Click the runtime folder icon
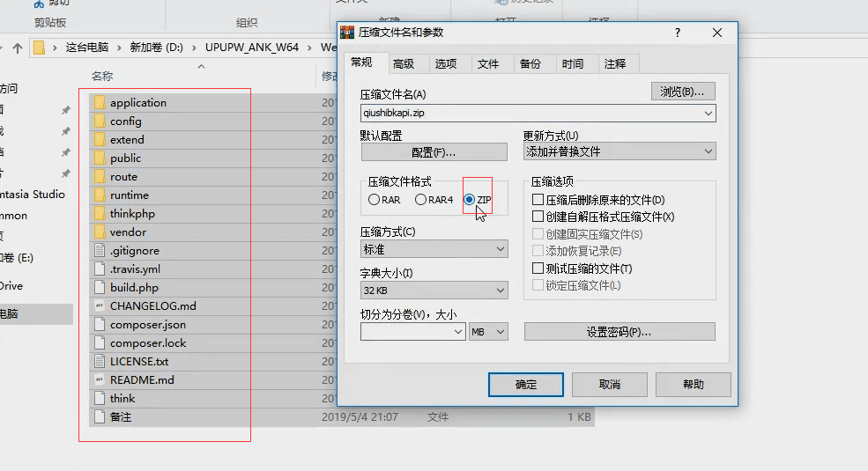Screen dimensions: 868x471 click(100, 195)
